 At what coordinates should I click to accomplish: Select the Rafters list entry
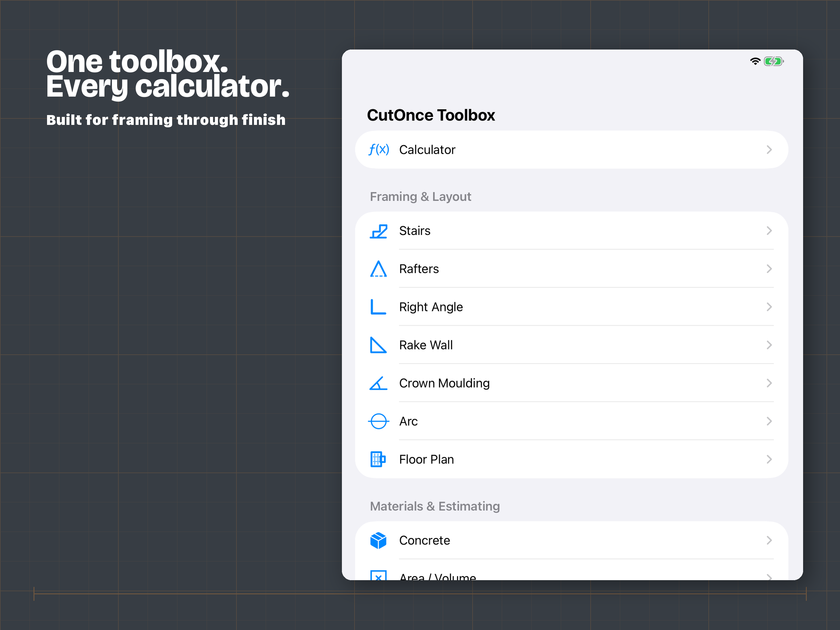(572, 269)
